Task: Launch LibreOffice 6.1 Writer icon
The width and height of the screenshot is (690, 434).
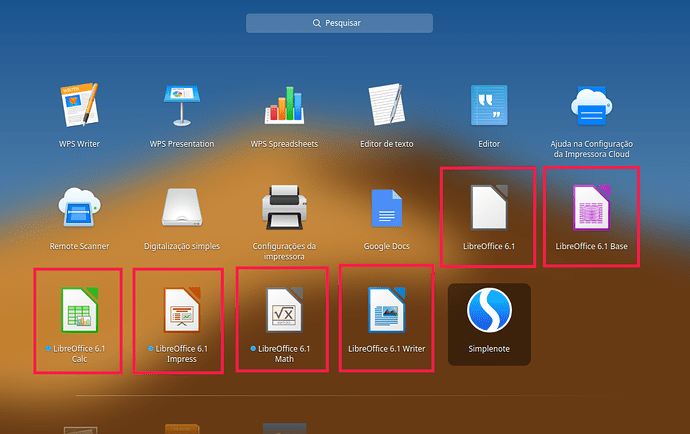Action: [x=386, y=309]
